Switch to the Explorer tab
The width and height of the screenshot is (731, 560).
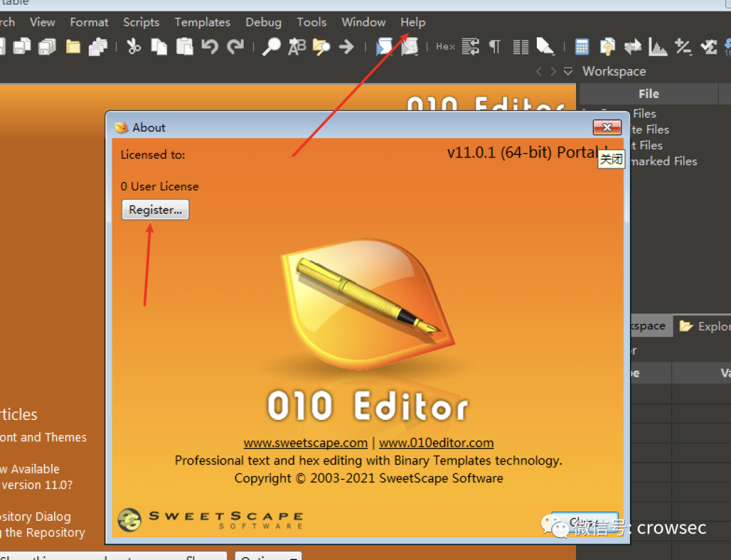704,326
